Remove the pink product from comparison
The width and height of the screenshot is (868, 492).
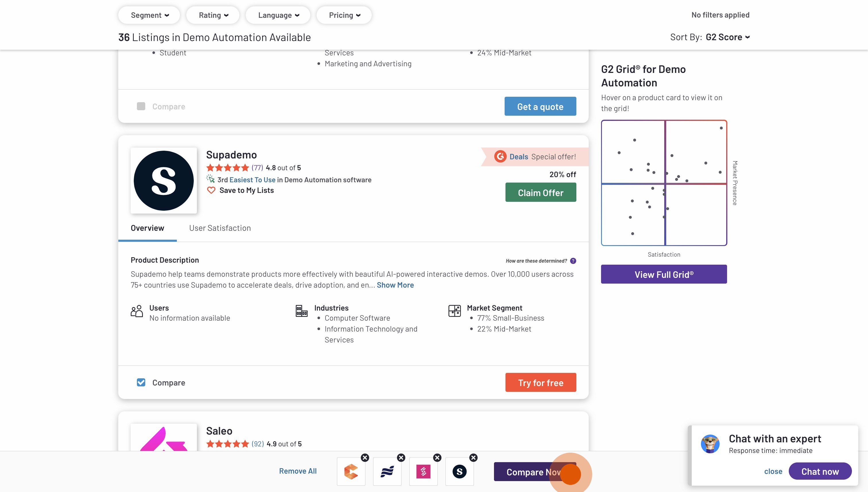[x=437, y=458]
